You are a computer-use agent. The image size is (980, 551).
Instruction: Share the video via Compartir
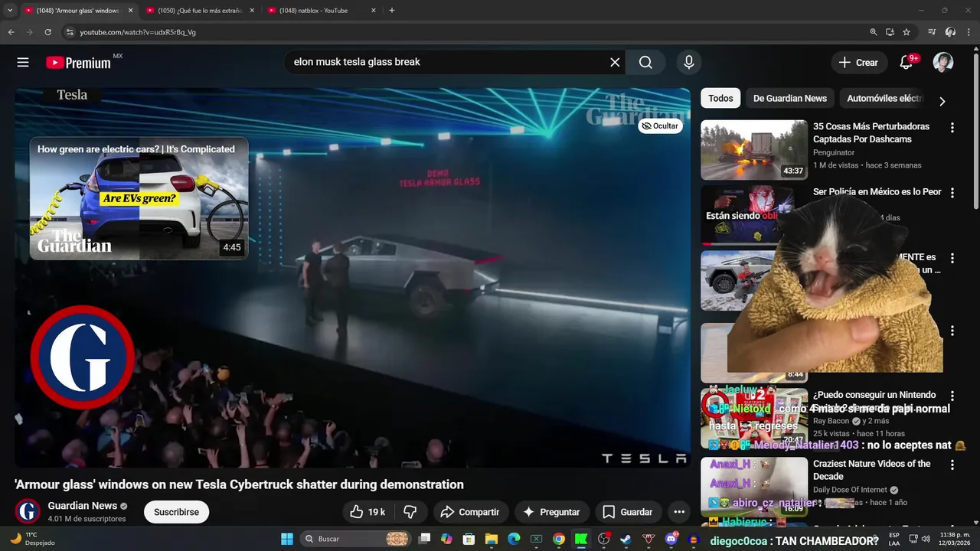tap(471, 512)
